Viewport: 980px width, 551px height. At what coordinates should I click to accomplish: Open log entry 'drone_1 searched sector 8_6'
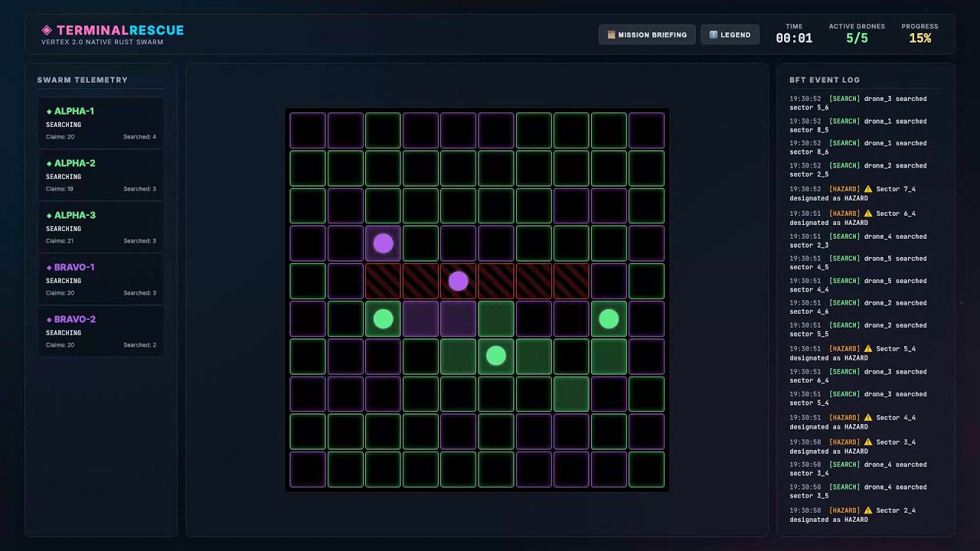click(858, 148)
